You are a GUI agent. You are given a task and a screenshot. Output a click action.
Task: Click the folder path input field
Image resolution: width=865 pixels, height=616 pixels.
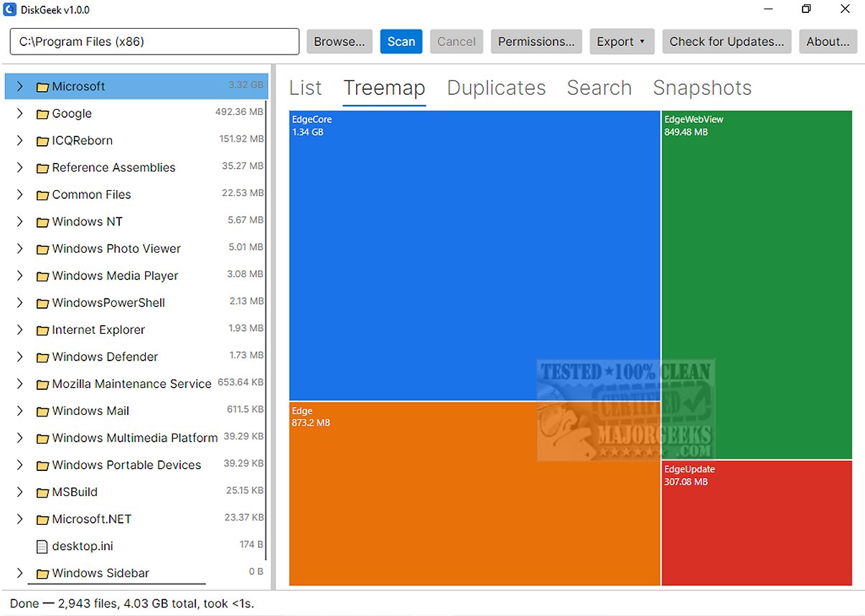[154, 42]
